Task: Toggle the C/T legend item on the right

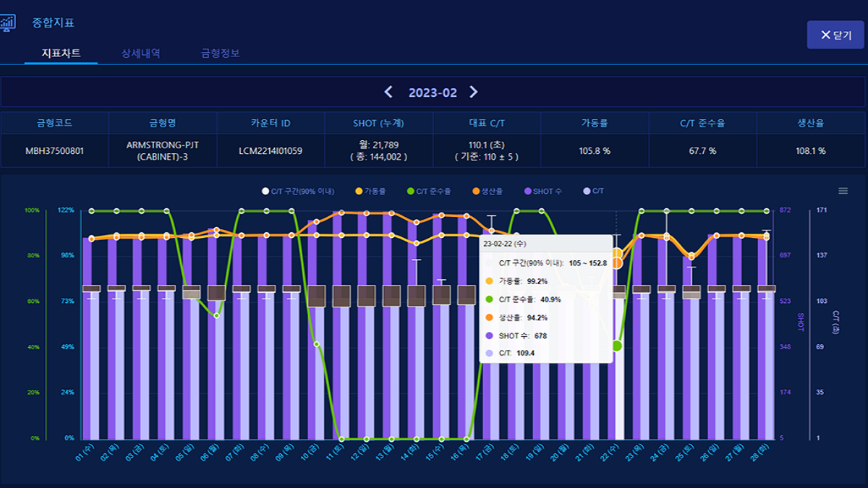Action: pos(592,192)
